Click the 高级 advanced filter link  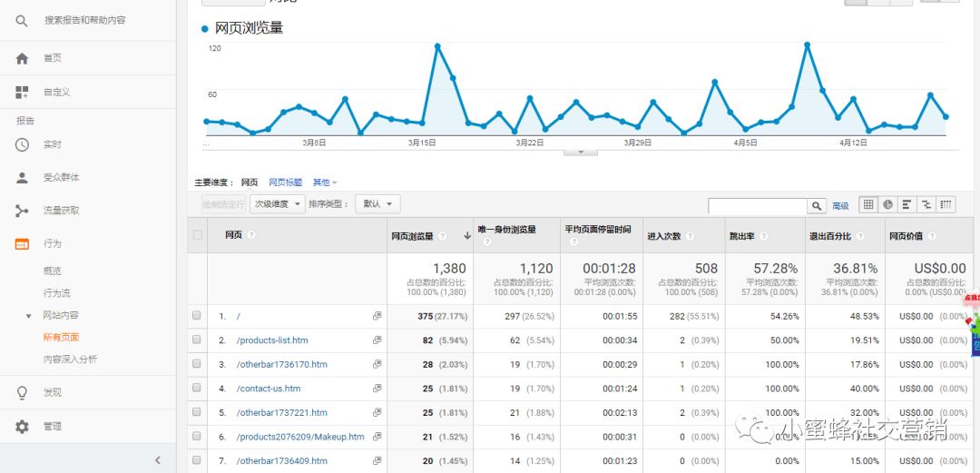pyautogui.click(x=840, y=206)
